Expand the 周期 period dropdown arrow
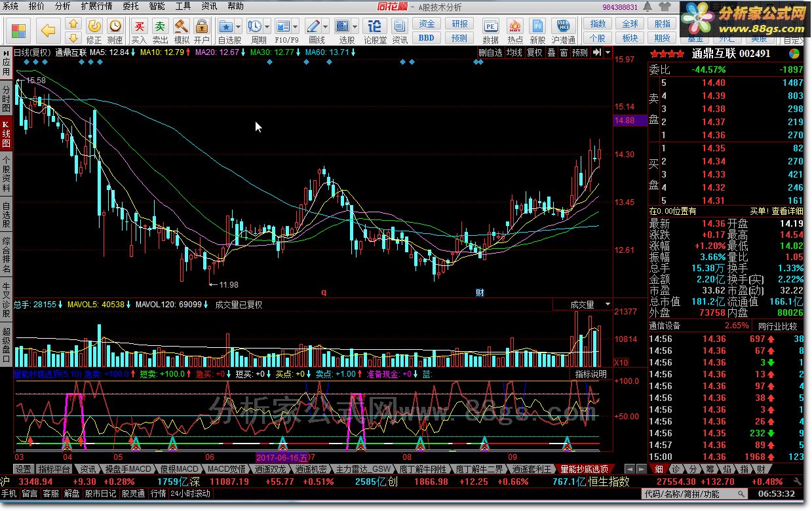Screen dimensions: 812x511 tap(267, 26)
